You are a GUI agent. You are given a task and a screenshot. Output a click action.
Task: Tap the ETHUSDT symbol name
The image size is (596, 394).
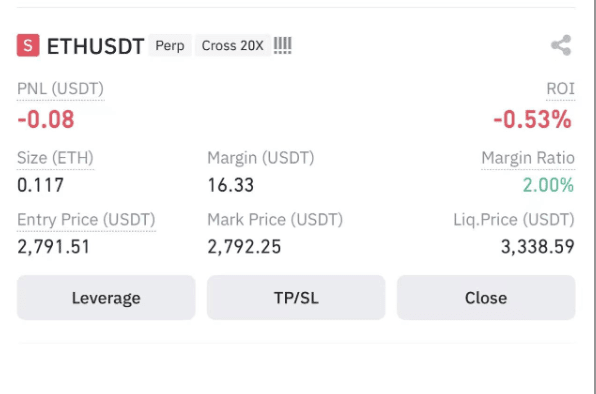pyautogui.click(x=95, y=46)
